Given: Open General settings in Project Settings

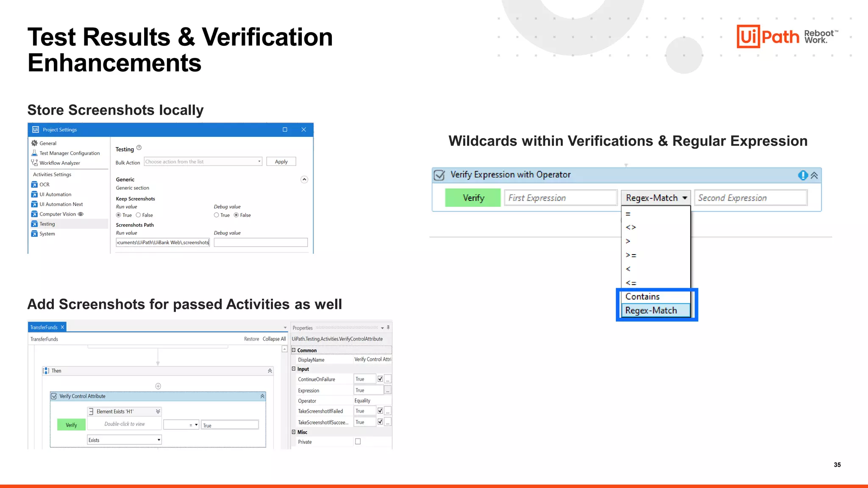Looking at the screenshot, I should pos(48,143).
